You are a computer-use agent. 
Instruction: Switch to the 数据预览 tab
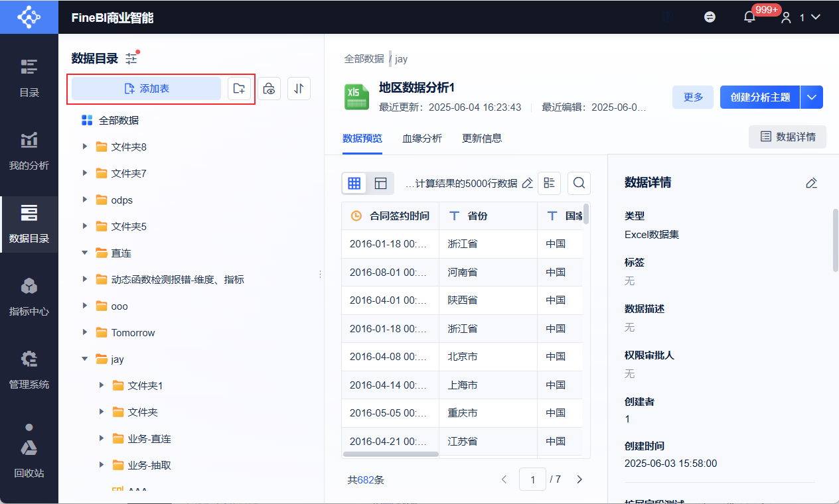(x=362, y=139)
